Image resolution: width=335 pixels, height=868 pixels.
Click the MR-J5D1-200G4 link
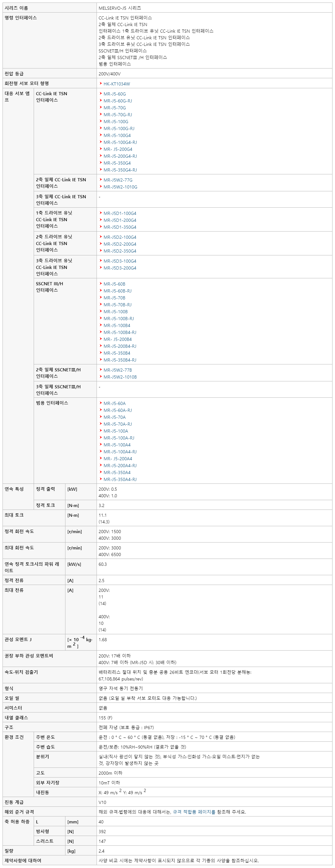coord(120,220)
